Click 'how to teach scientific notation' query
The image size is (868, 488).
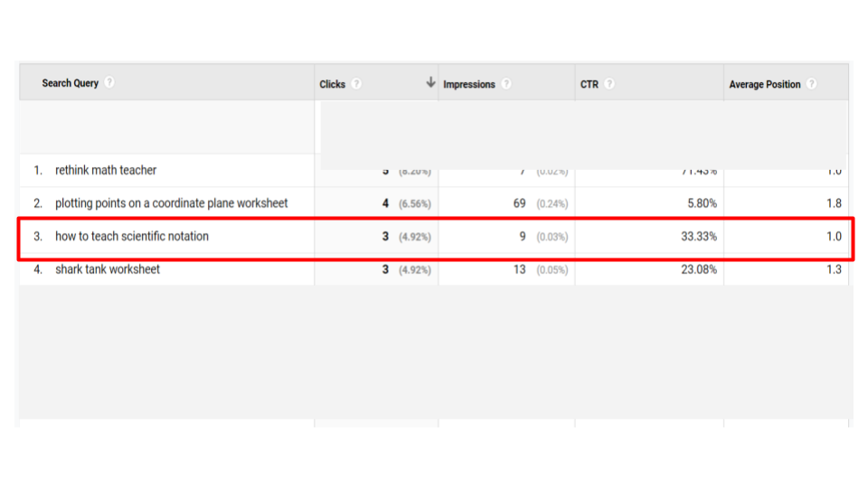tap(132, 237)
